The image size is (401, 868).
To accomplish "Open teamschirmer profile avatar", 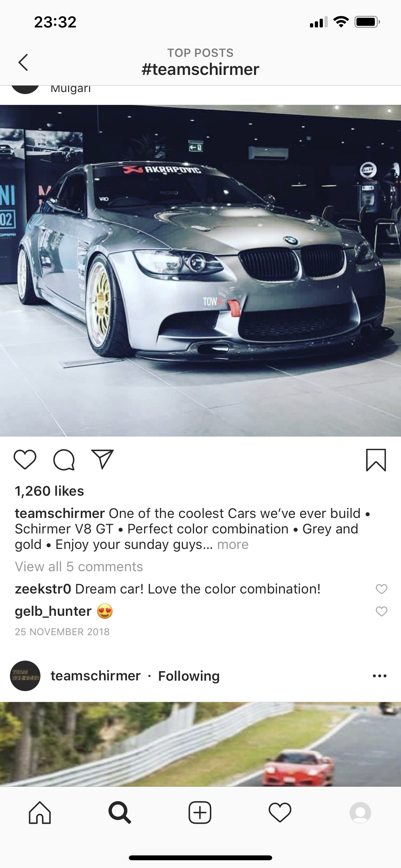I will (25, 676).
